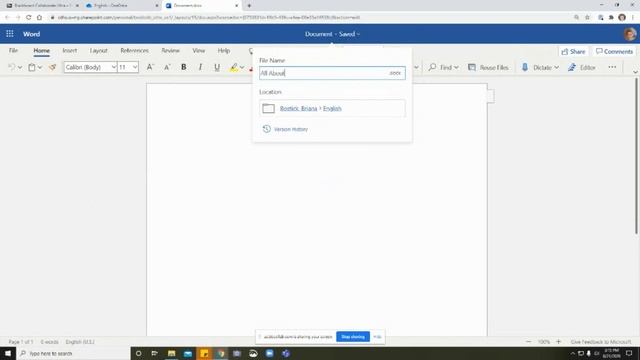The image size is (640, 360).
Task: Expand the Dictate options dropdown
Action: pos(556,68)
